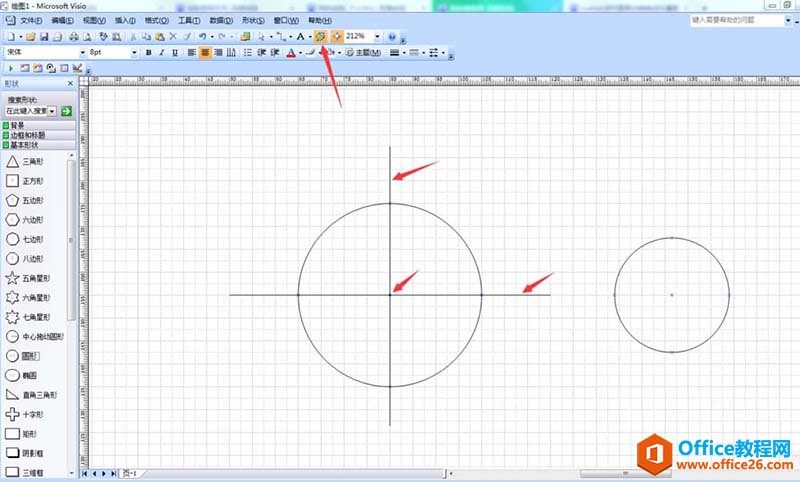This screenshot has height=482, width=800.
Task: Click the help question input box
Action: pos(737,20)
